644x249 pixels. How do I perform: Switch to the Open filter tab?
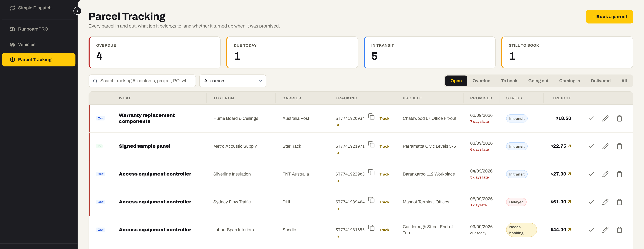click(x=456, y=81)
